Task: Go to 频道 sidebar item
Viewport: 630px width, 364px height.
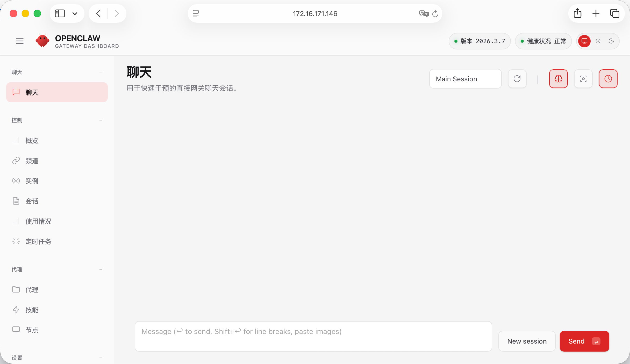Action: (x=32, y=161)
